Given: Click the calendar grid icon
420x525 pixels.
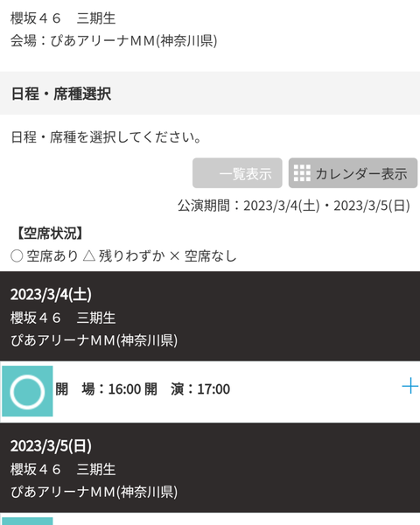Looking at the screenshot, I should pos(302,173).
